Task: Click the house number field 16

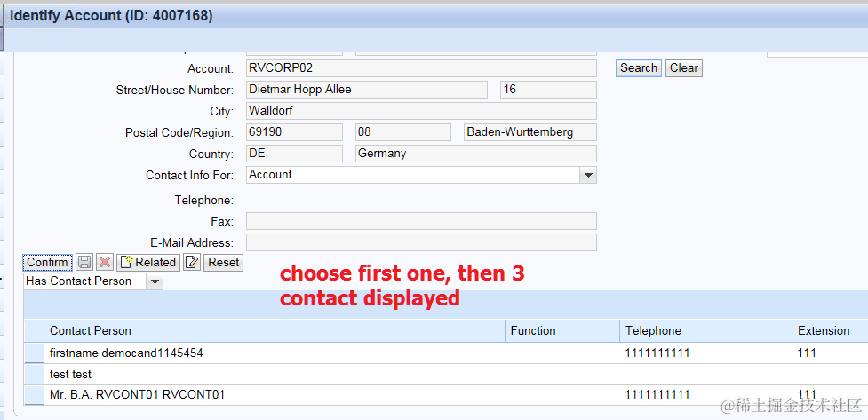Action: coord(548,90)
